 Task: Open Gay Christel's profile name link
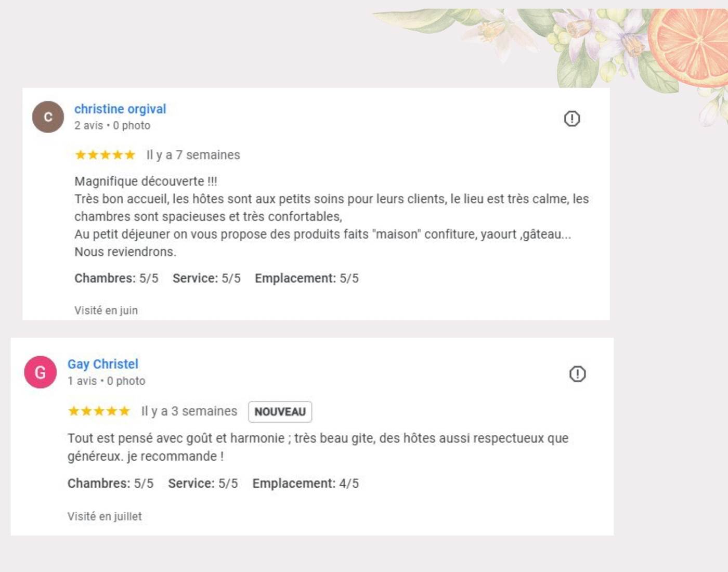103,364
